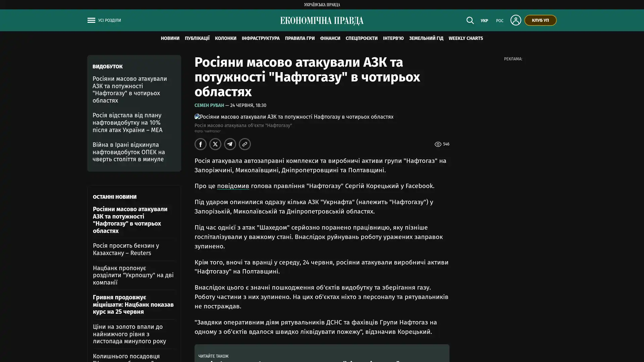Screen dimensions: 644x362
Task: Open 'Гривня продовжує міцнішати' news item
Action: point(133,305)
